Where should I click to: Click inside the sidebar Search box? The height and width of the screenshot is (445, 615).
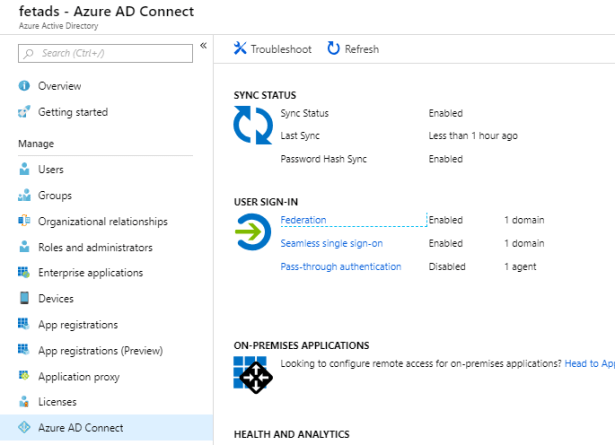pos(110,53)
